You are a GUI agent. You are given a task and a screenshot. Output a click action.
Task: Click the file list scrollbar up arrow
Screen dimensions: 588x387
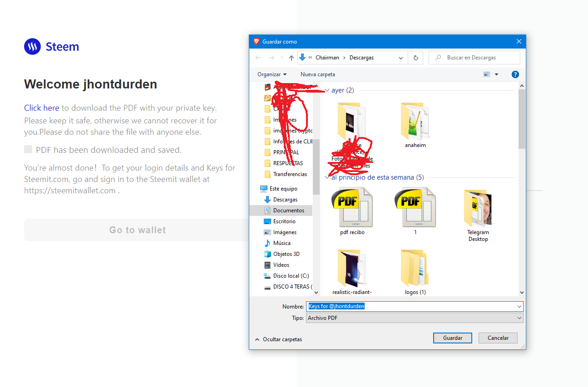point(522,86)
